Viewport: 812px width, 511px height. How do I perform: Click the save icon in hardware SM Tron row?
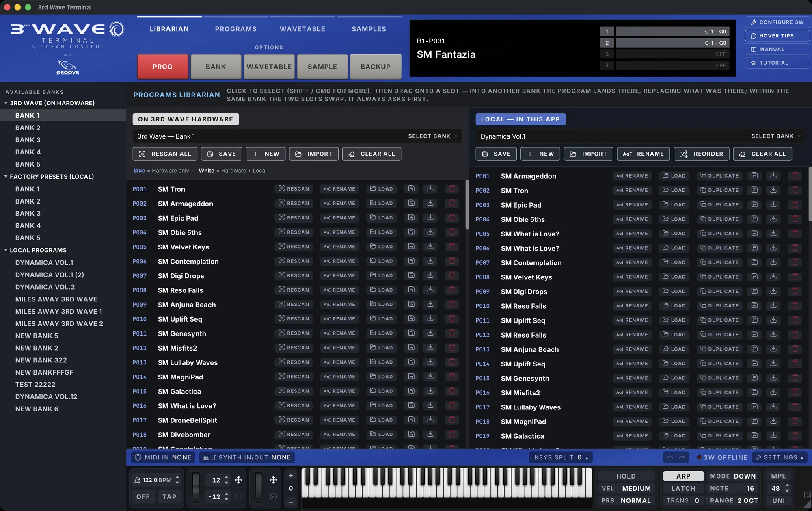(411, 188)
